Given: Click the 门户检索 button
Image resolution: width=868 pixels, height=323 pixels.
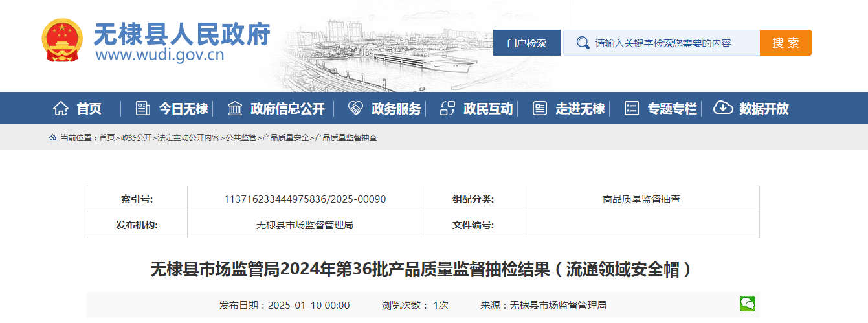Looking at the screenshot, I should tap(526, 43).
